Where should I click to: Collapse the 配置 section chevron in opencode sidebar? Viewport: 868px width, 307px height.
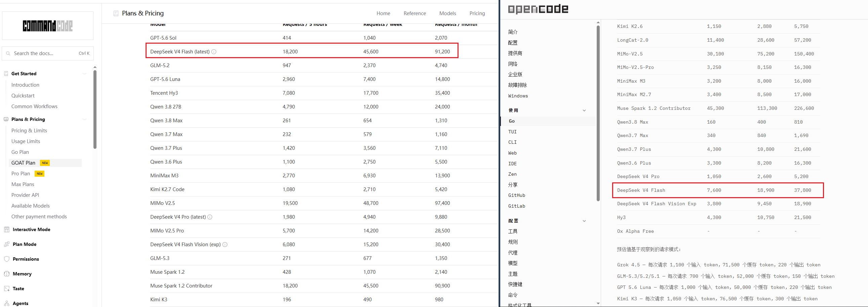(584, 221)
